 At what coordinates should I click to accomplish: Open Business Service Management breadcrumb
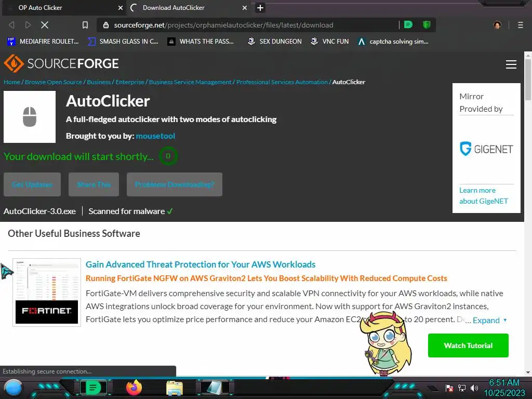tap(190, 82)
